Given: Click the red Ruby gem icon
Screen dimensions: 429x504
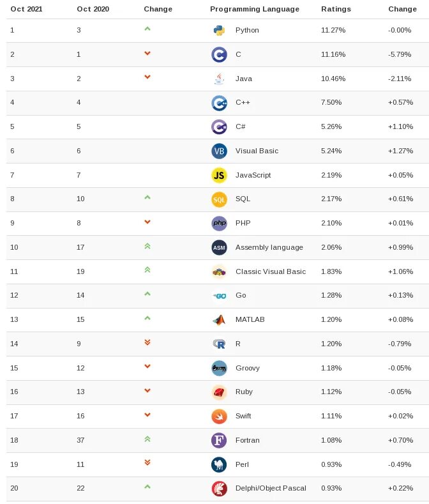Looking at the screenshot, I should point(219,392).
